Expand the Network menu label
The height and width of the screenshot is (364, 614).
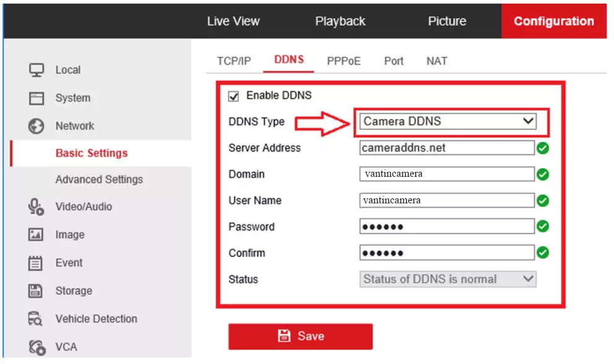tap(75, 126)
